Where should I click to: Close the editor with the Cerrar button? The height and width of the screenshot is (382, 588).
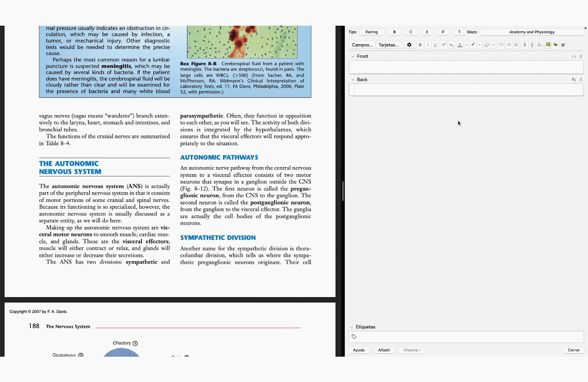point(573,350)
